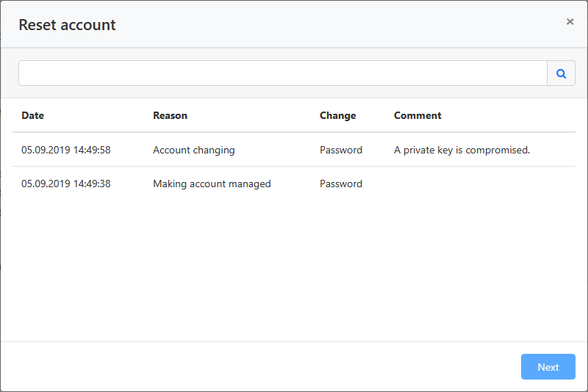The image size is (588, 392).
Task: Select the 05.09.2019 14:49:38 date entry
Action: [66, 184]
